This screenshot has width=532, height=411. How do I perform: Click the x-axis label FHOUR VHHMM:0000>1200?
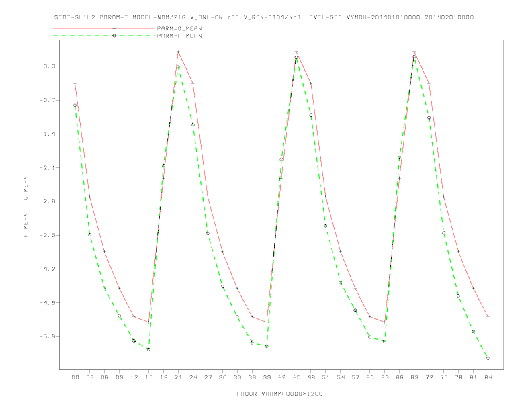279,394
